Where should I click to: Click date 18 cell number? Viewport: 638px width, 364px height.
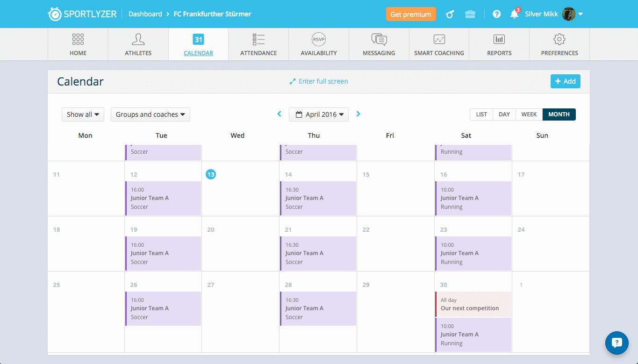[x=57, y=229]
